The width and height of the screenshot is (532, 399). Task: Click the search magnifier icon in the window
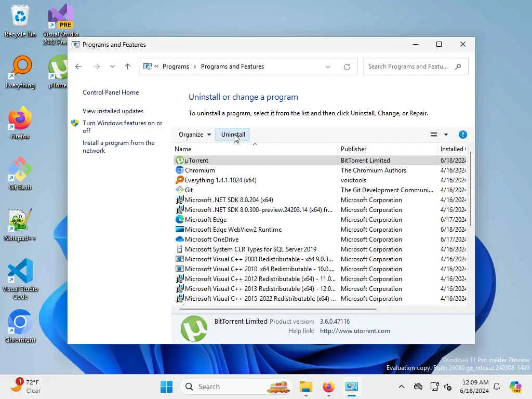tap(458, 66)
